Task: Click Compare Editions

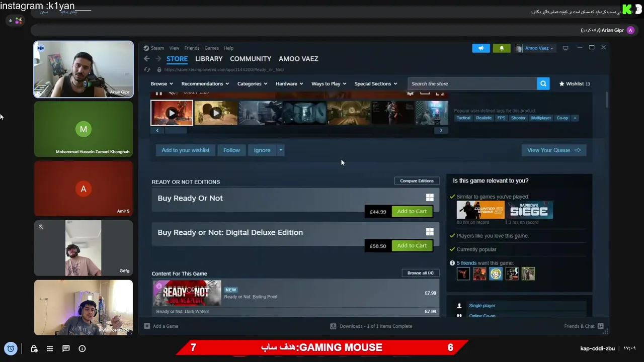Action: [417, 180]
